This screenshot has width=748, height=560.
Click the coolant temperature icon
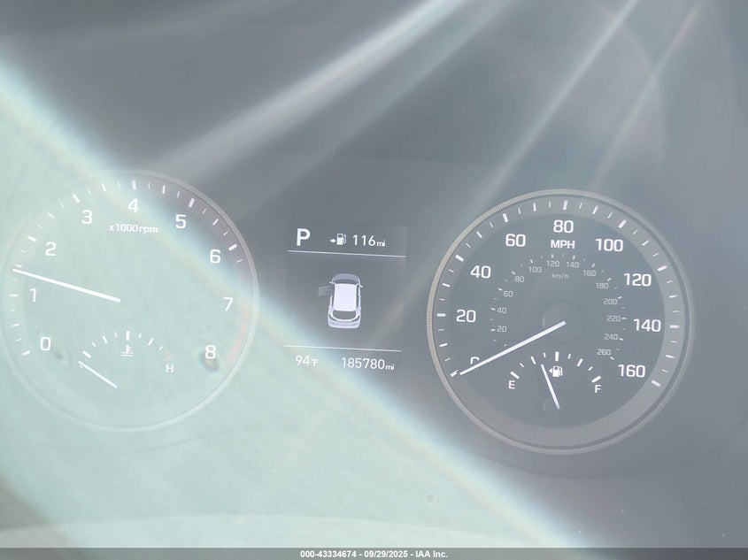(128, 351)
